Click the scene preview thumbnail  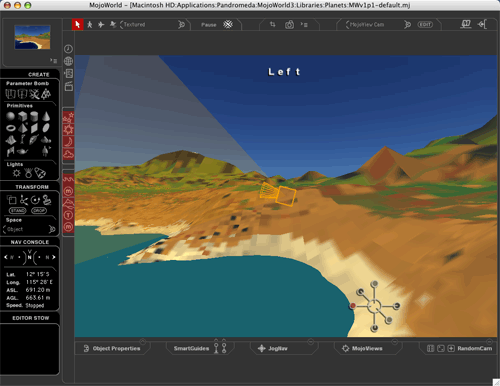[x=32, y=37]
